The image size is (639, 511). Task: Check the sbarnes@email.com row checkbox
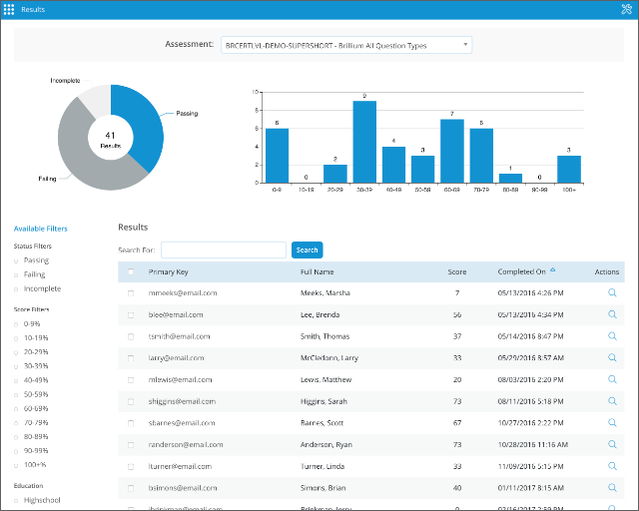[131, 423]
